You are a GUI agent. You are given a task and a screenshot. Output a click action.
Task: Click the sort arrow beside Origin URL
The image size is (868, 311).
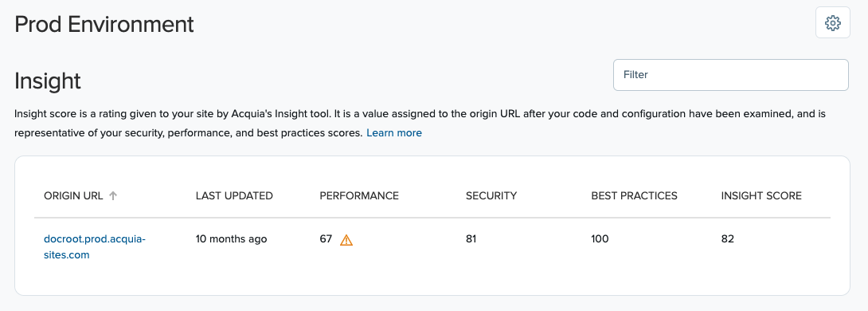tap(113, 195)
